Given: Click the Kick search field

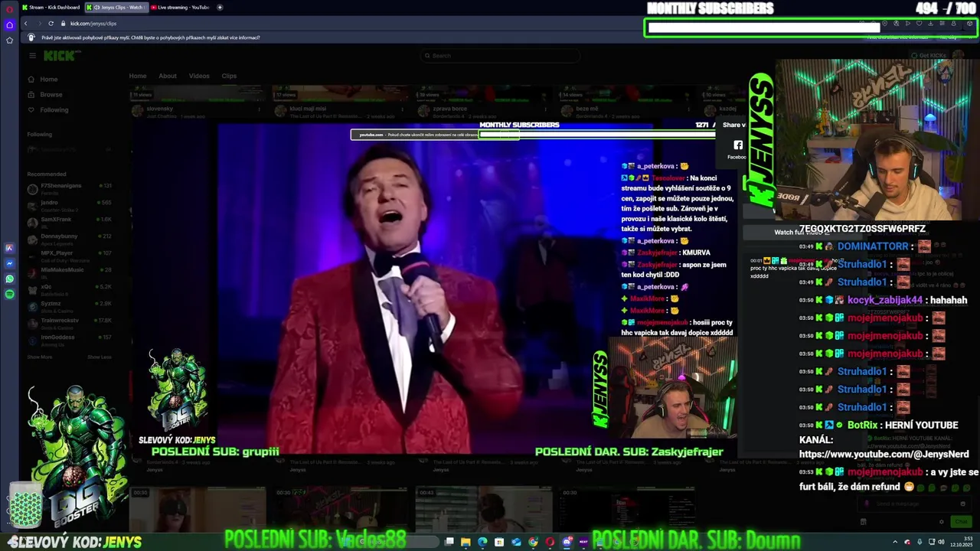Looking at the screenshot, I should pos(501,55).
